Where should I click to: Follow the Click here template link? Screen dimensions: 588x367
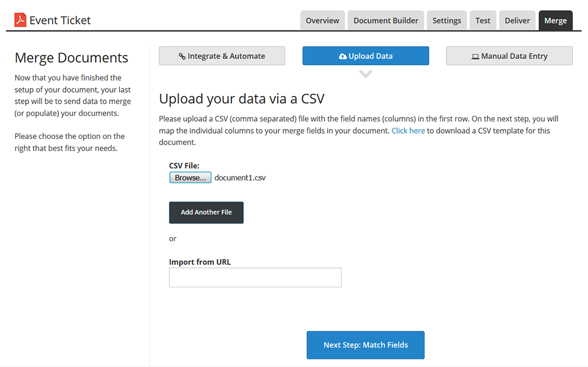click(x=408, y=131)
